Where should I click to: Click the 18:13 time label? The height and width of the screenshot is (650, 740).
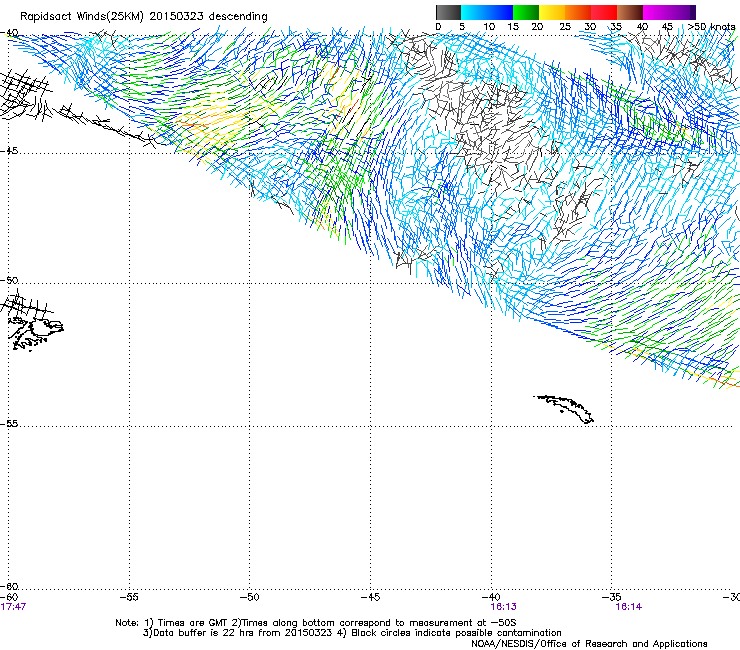[503, 607]
